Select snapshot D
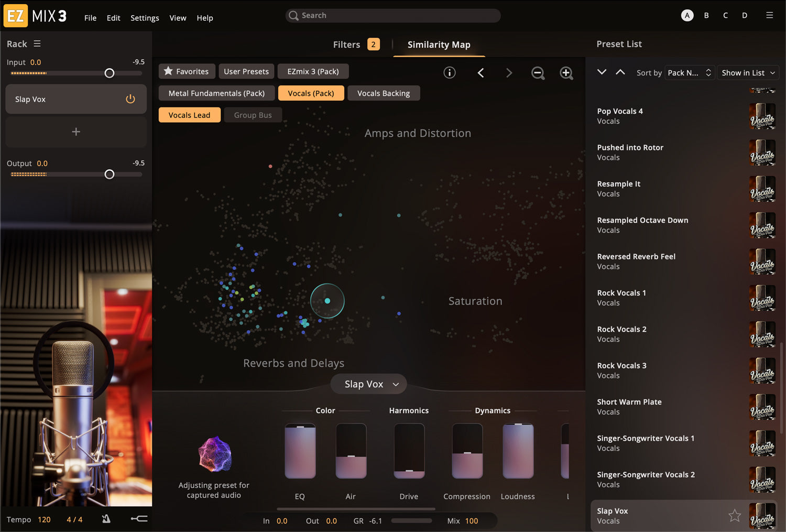The height and width of the screenshot is (532, 786). pos(745,15)
